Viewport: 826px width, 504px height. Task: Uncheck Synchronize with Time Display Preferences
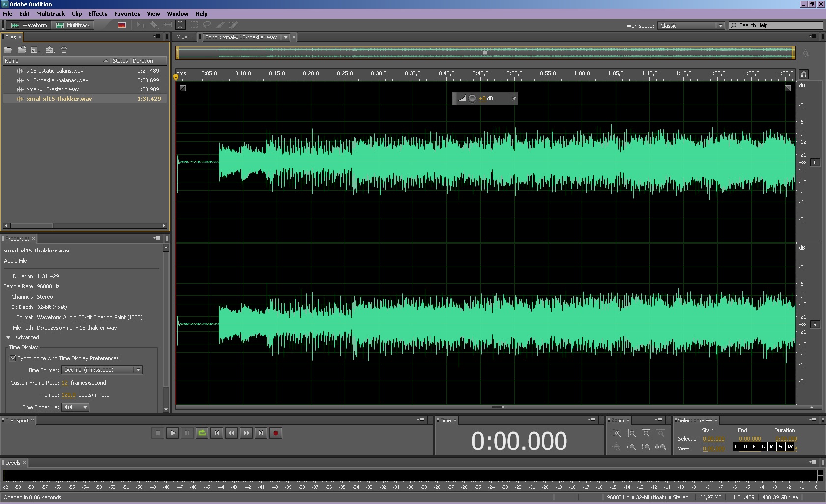(x=13, y=358)
